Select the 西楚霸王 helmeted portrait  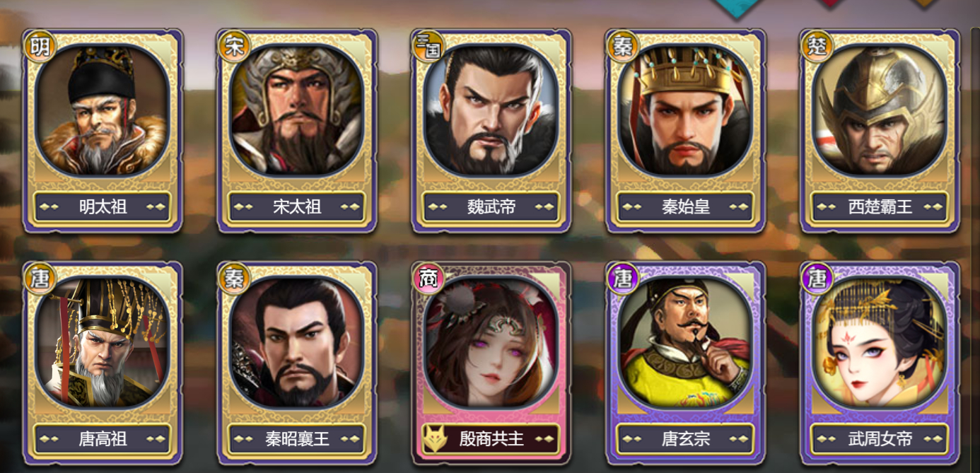[880, 111]
